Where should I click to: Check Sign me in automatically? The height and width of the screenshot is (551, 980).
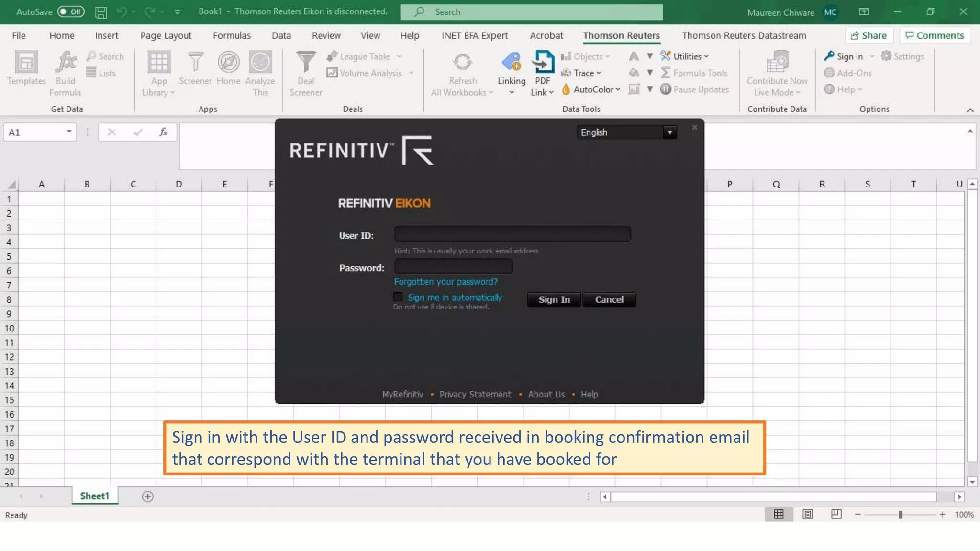click(x=398, y=297)
